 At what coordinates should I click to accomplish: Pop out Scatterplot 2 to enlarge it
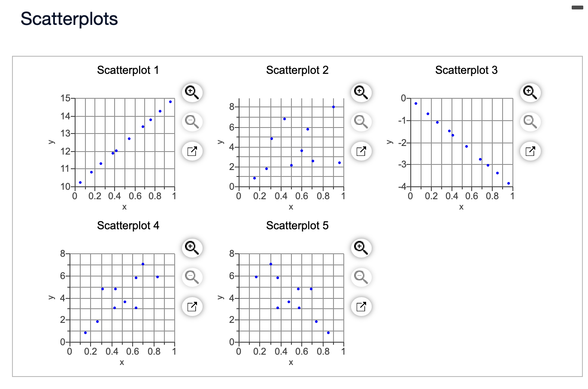361,151
